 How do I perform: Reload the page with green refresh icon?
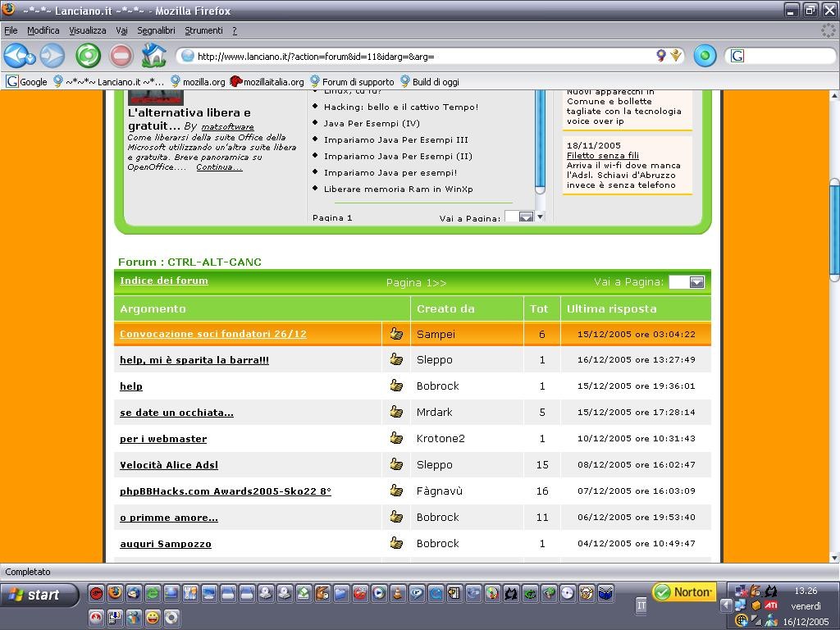(88, 56)
